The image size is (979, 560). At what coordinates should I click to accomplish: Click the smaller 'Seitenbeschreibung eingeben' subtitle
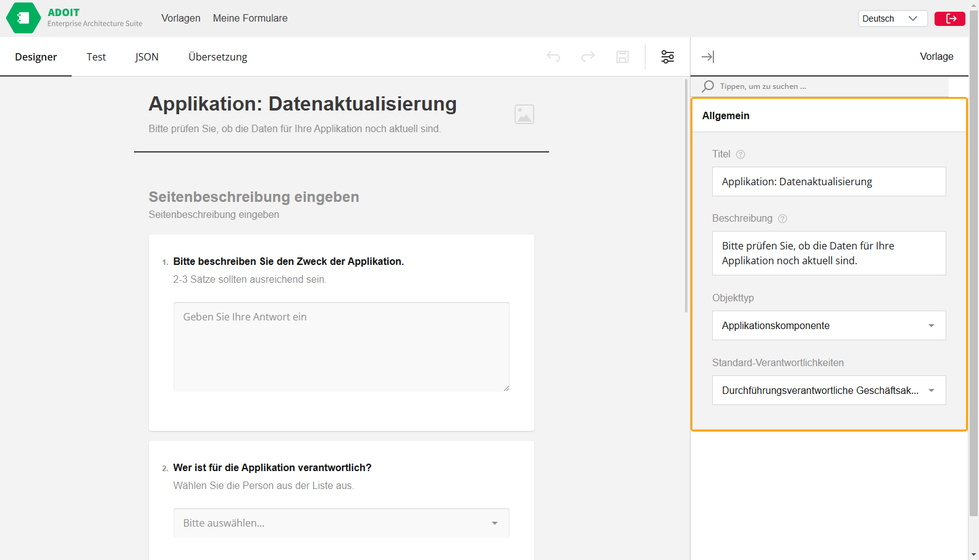click(214, 214)
